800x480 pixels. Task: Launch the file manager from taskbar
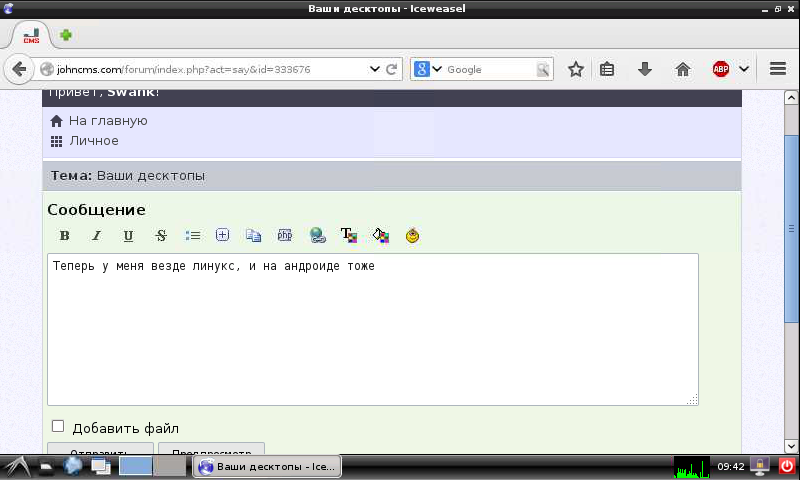point(46,466)
